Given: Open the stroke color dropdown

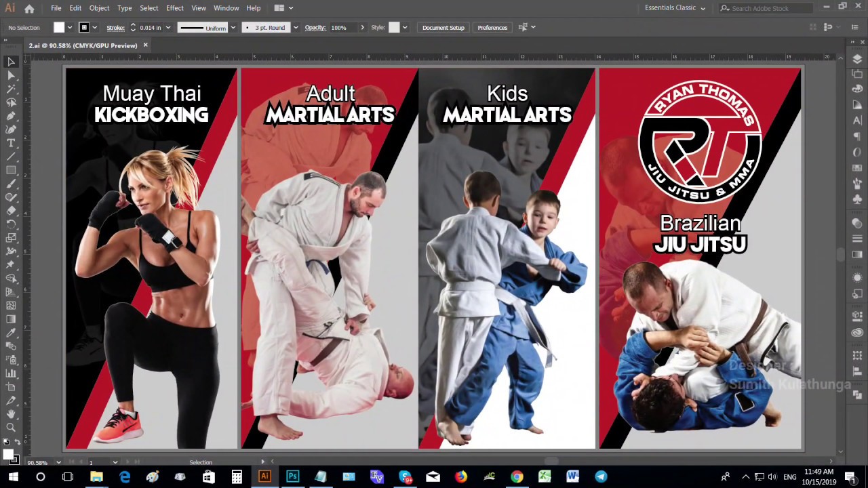Looking at the screenshot, I should 94,28.
